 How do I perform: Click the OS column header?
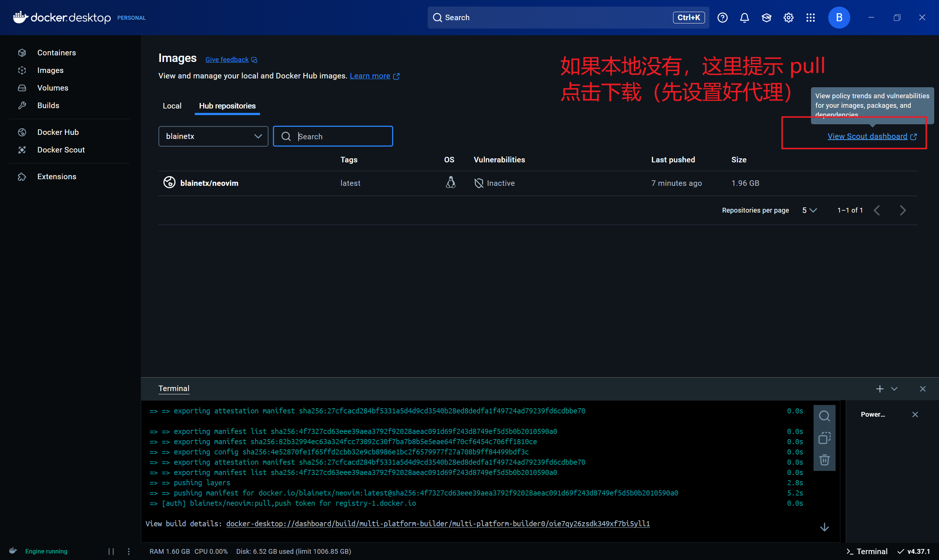449,160
